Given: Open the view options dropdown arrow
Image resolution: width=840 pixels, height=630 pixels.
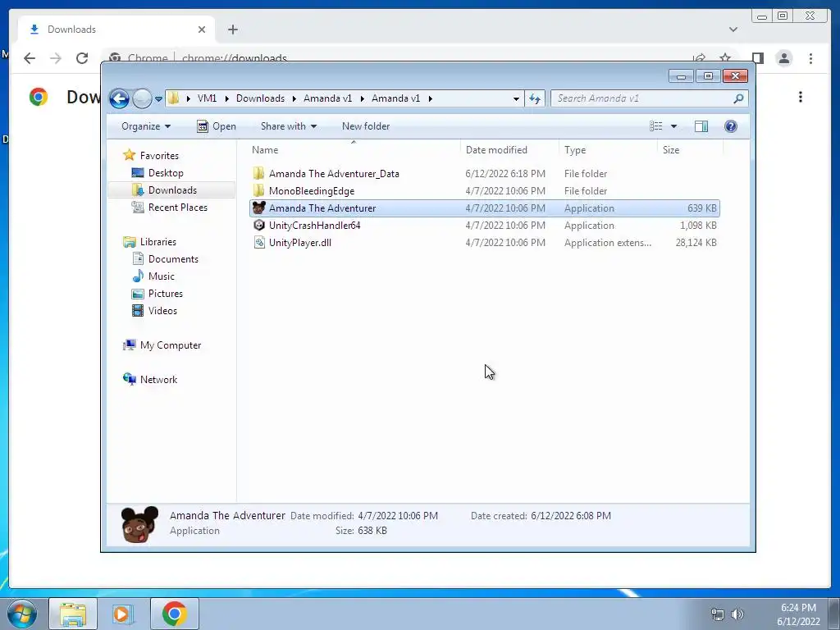Looking at the screenshot, I should (x=674, y=126).
